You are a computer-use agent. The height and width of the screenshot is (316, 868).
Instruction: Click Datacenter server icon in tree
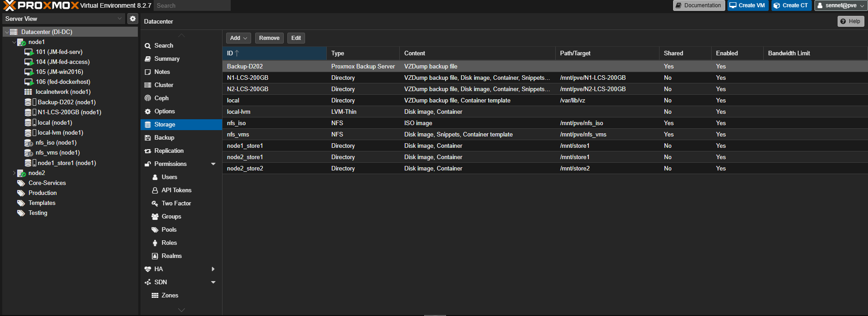pyautogui.click(x=14, y=32)
